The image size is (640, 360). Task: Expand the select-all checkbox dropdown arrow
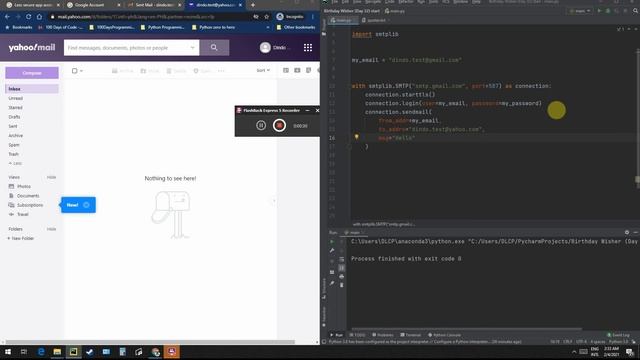(81, 71)
